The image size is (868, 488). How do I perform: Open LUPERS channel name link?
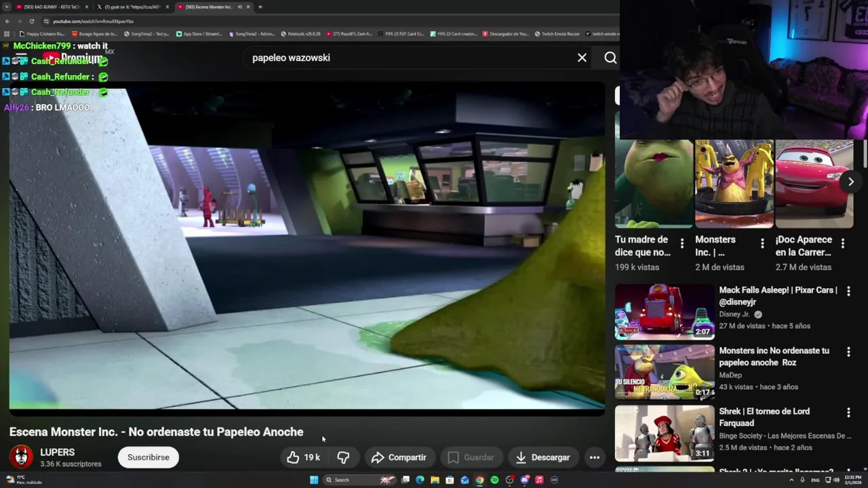(58, 452)
